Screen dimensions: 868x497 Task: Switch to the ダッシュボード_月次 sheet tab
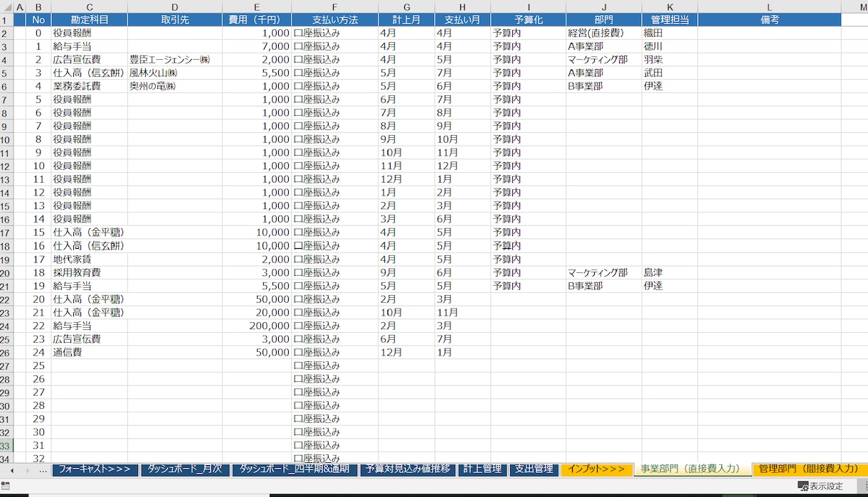click(x=184, y=469)
